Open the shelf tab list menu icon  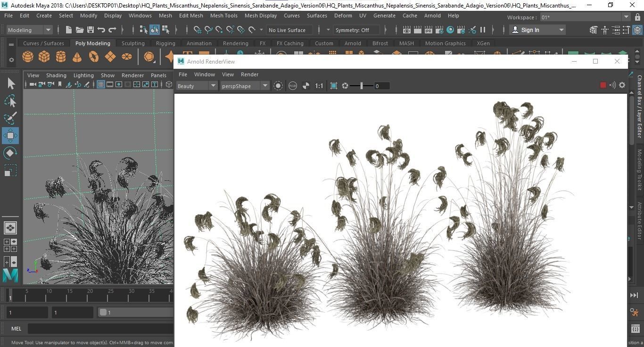(x=11, y=44)
